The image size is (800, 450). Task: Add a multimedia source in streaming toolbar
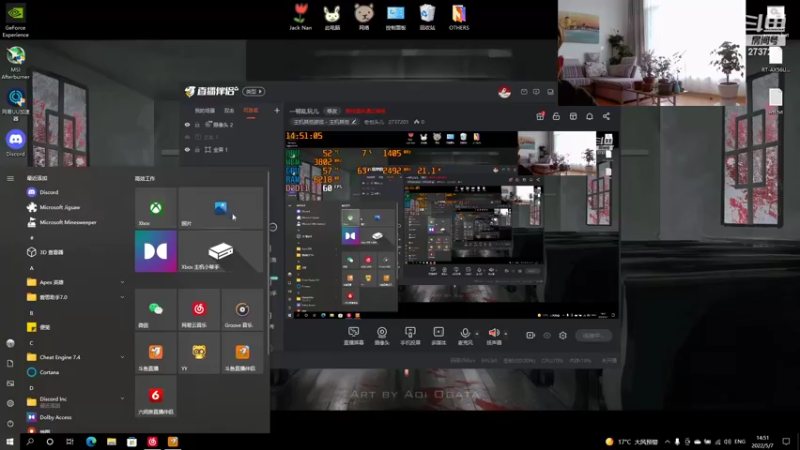coord(438,336)
